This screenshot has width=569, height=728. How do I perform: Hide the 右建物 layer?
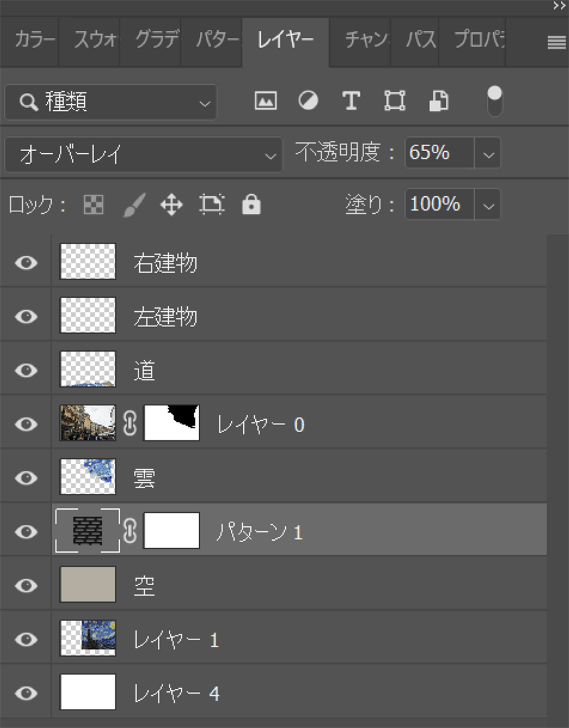[x=26, y=262]
